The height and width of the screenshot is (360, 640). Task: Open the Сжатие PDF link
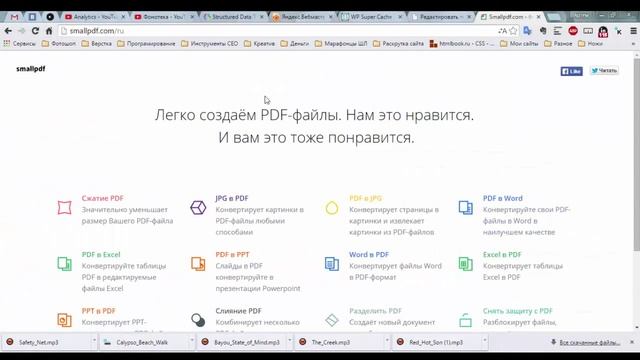pyautogui.click(x=102, y=198)
